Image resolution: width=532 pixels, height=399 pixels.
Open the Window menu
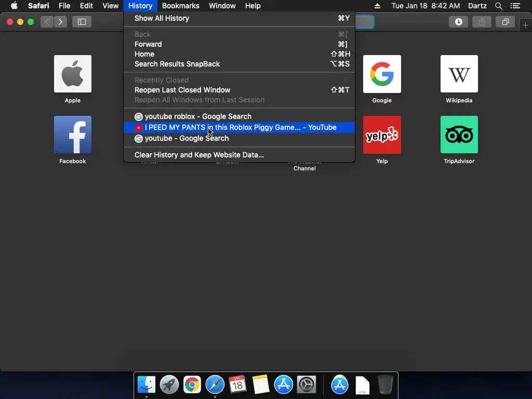pyautogui.click(x=222, y=6)
